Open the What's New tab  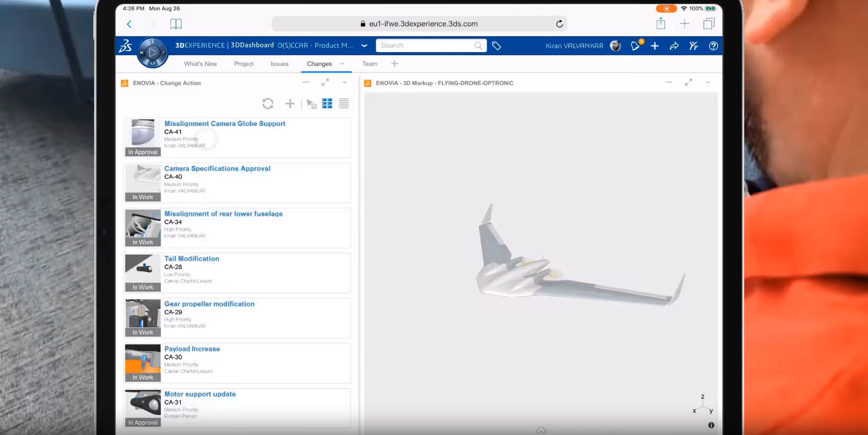[200, 64]
